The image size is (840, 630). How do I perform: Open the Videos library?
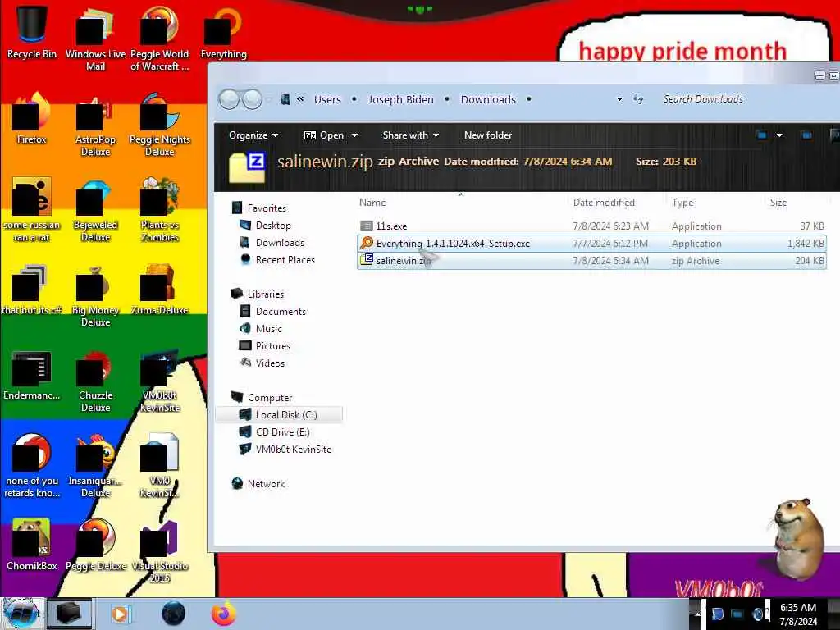pos(270,363)
